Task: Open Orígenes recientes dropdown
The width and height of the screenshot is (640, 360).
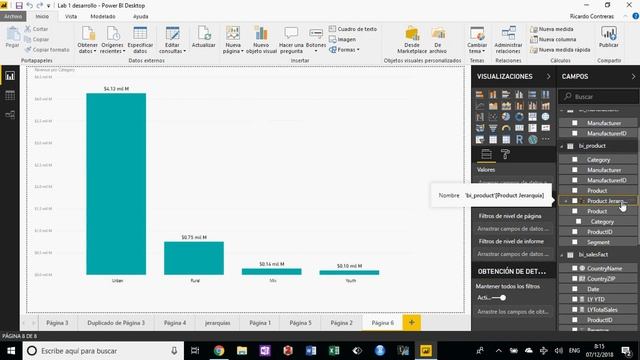Action: 113,40
